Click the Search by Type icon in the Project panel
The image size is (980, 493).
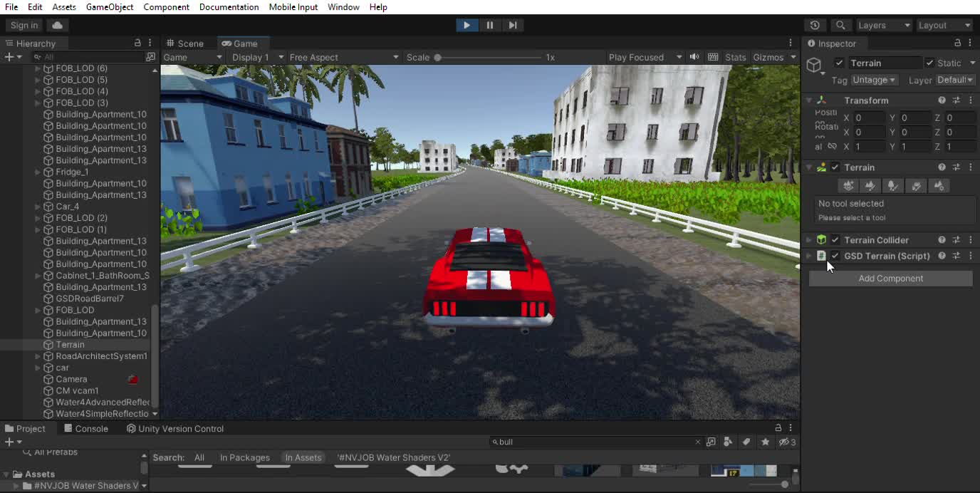(x=727, y=442)
